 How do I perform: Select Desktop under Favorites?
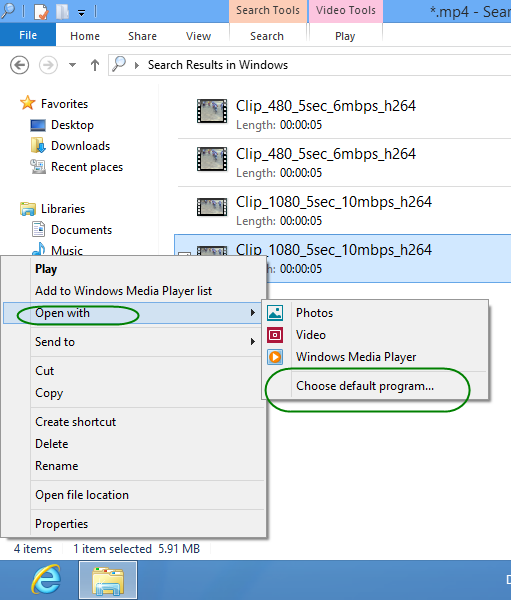pyautogui.click(x=72, y=125)
